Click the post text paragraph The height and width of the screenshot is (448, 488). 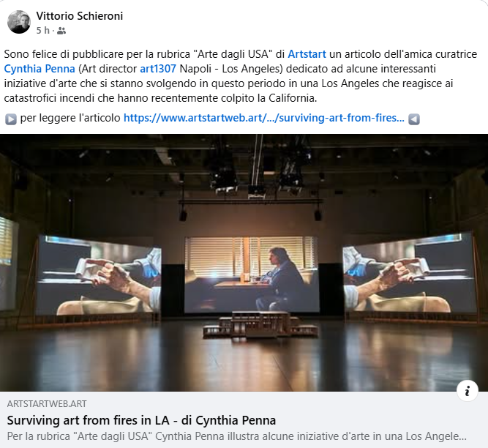[x=240, y=76]
